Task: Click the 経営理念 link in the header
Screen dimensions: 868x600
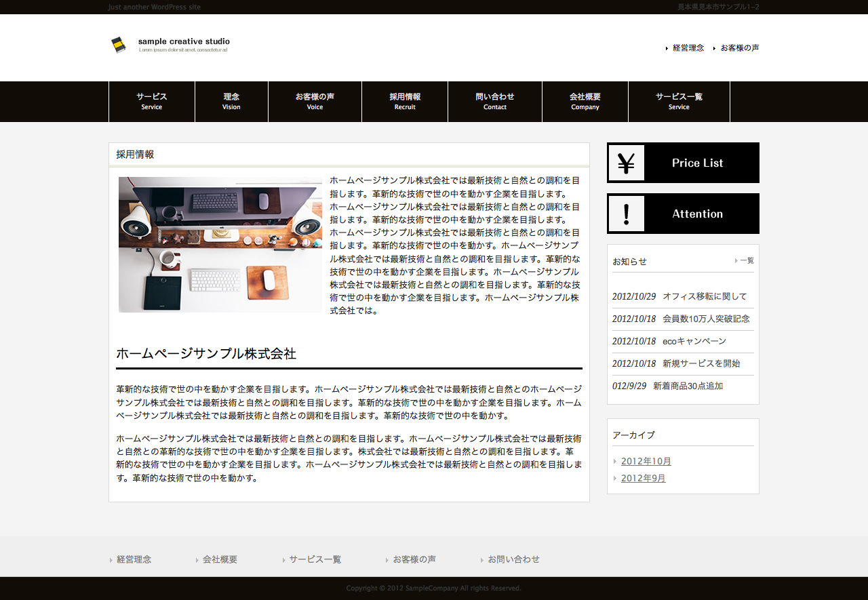Action: pos(688,48)
